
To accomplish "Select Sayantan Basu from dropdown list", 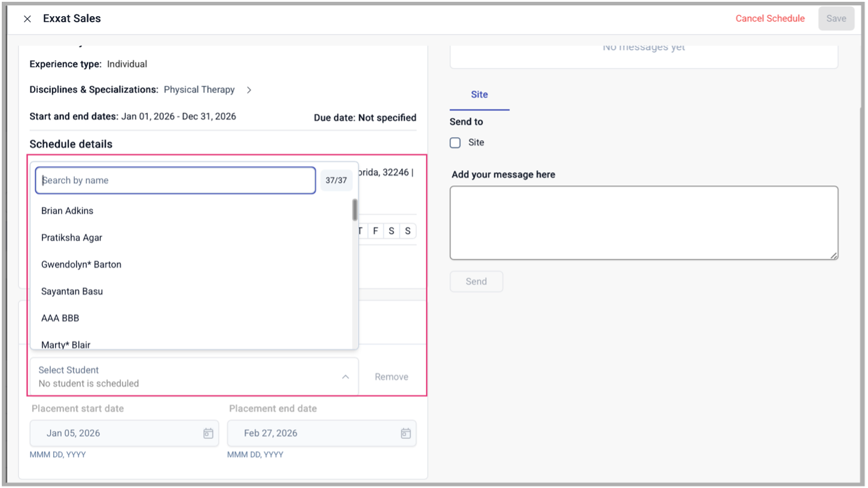I will pos(72,292).
